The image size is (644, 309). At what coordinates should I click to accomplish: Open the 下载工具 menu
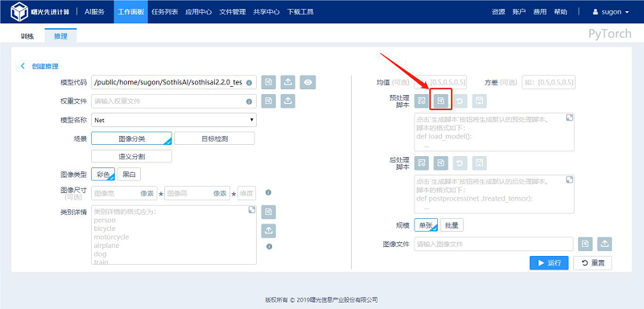click(x=300, y=12)
